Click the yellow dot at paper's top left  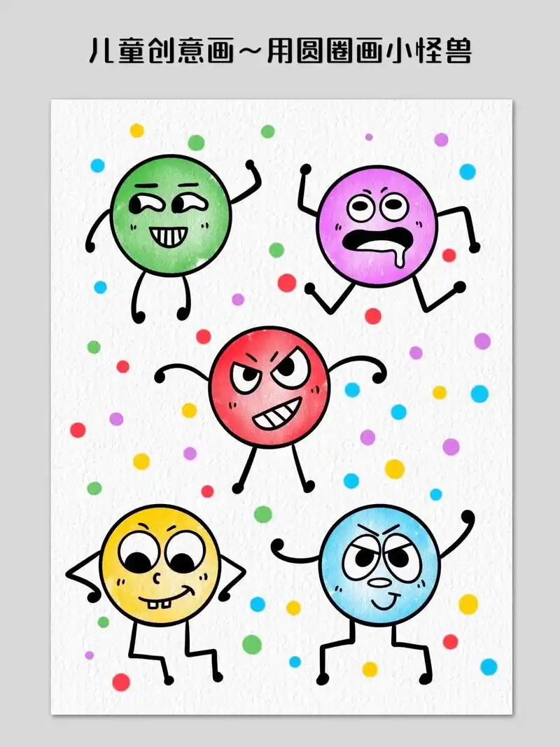[136, 130]
